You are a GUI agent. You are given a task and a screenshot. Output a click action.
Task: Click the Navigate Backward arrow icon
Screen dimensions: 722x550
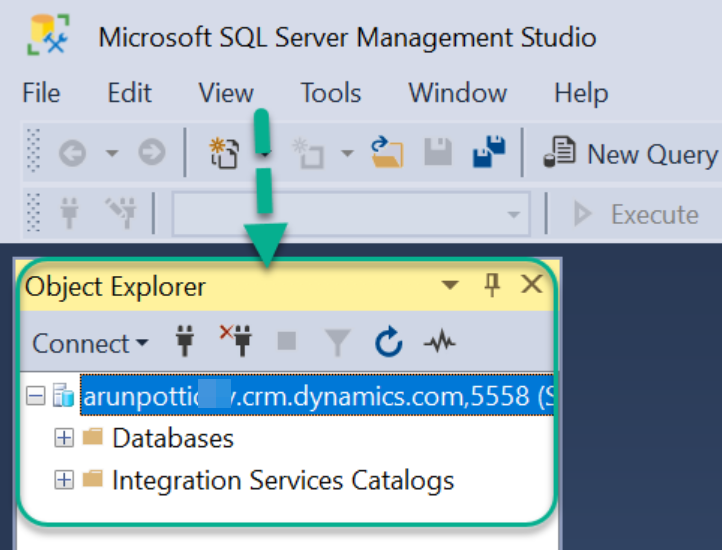coord(72,154)
